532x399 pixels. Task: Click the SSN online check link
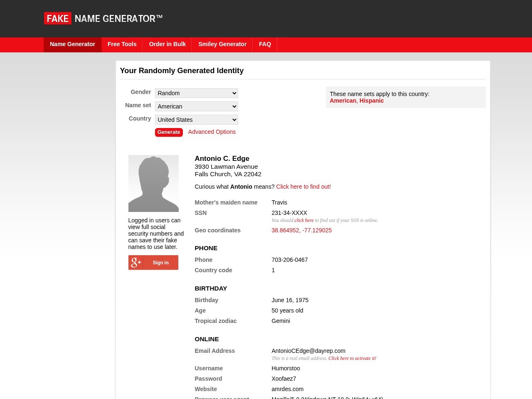click(x=304, y=220)
